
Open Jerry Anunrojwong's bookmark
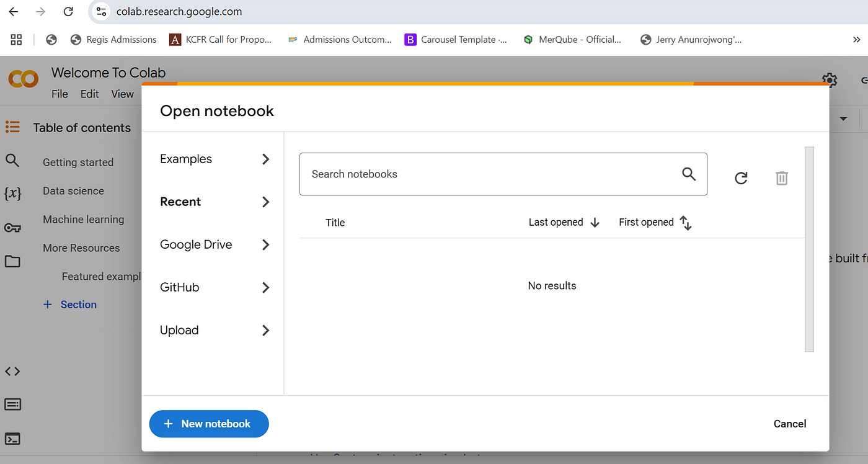point(691,40)
